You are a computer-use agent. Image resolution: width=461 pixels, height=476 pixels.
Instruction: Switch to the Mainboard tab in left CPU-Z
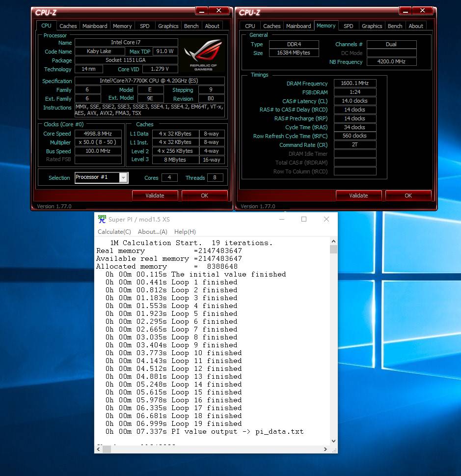point(95,26)
